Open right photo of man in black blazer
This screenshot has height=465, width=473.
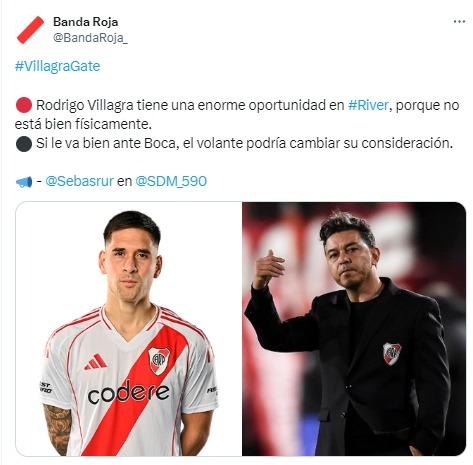[x=354, y=329]
